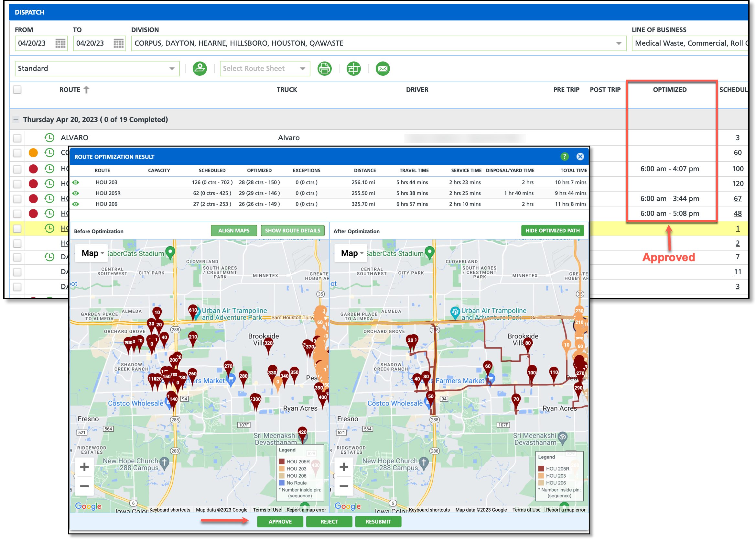Click the clock icon on ALVARO row
This screenshot has width=756, height=543.
coord(49,138)
